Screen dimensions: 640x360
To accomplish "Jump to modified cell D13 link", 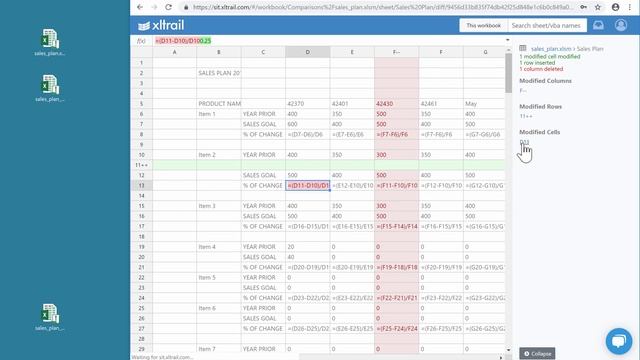I will [524, 142].
